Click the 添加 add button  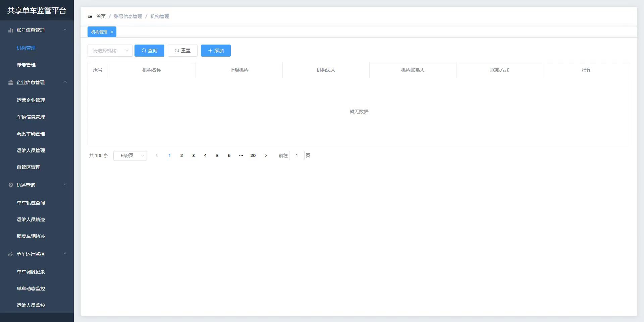pyautogui.click(x=216, y=51)
